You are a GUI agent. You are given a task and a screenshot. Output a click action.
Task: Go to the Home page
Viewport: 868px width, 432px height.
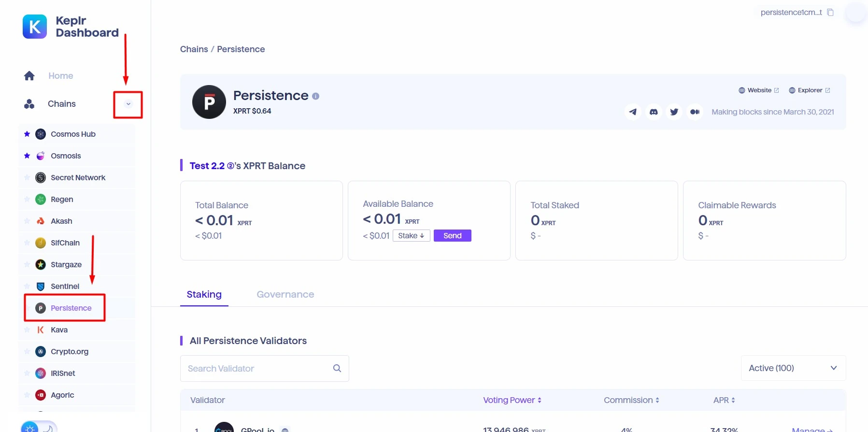coord(60,76)
